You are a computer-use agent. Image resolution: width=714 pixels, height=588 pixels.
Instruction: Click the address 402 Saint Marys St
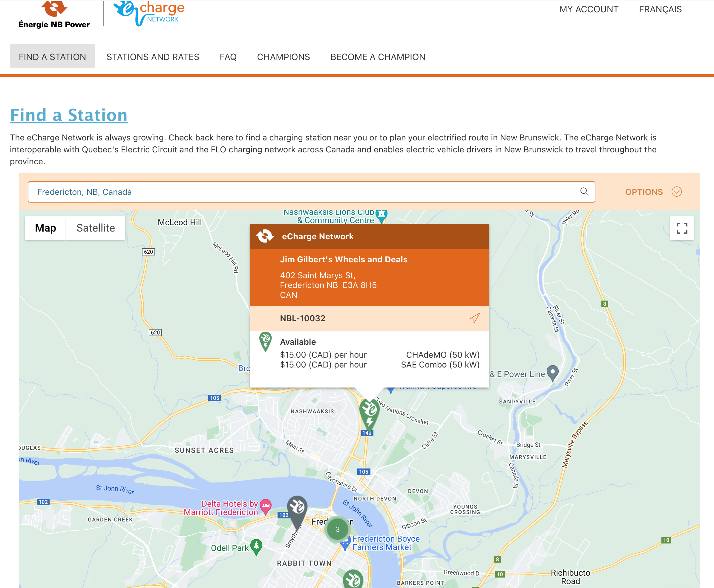(317, 275)
